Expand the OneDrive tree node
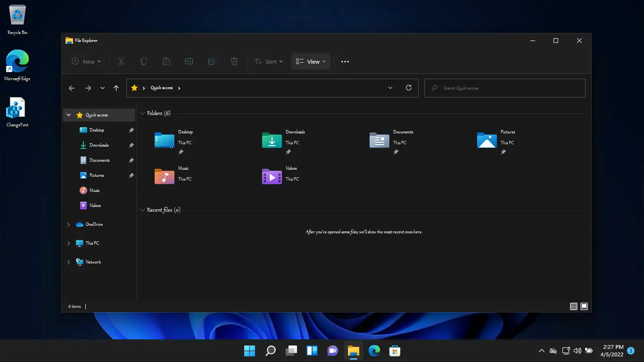The height and width of the screenshot is (362, 644). 68,224
